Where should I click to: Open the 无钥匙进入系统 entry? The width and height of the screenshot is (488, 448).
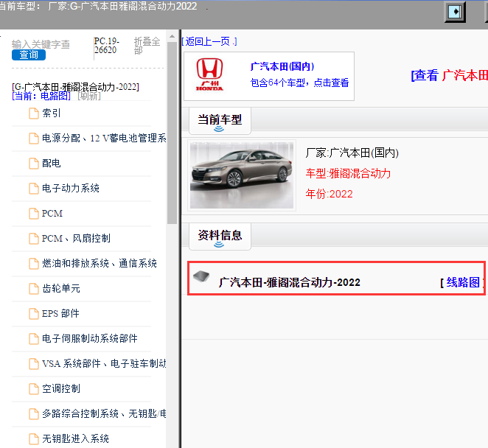click(75, 438)
